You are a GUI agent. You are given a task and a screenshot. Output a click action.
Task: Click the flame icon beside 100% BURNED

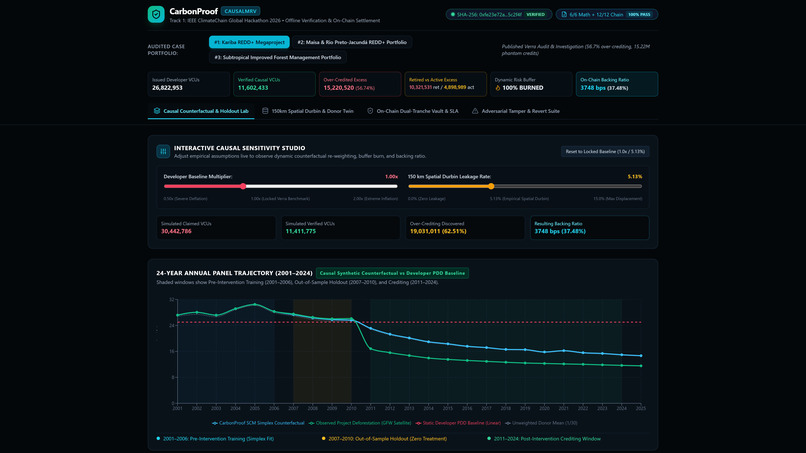(x=498, y=88)
